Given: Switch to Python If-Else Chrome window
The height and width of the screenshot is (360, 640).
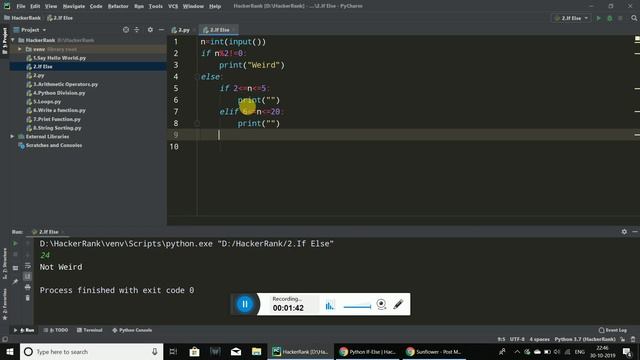Looking at the screenshot, I should [x=367, y=351].
